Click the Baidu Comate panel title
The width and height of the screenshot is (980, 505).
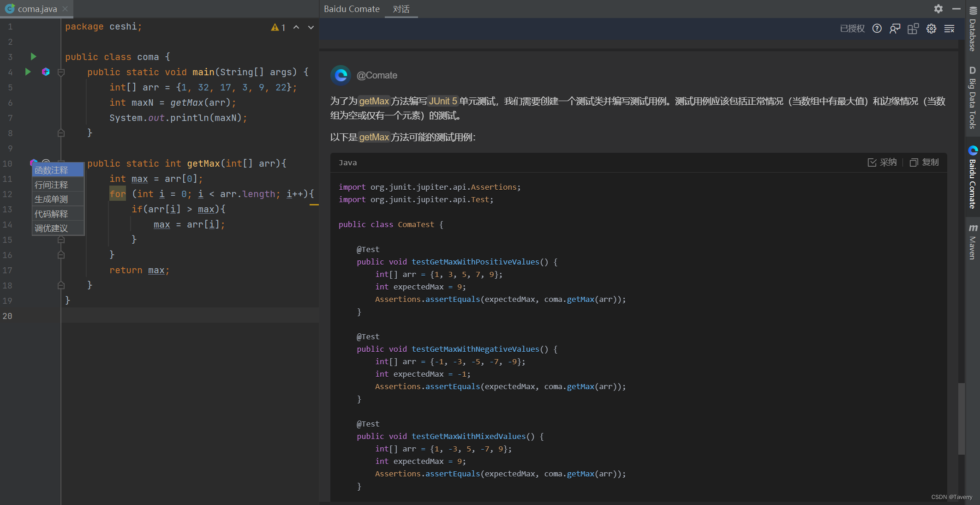pos(352,9)
